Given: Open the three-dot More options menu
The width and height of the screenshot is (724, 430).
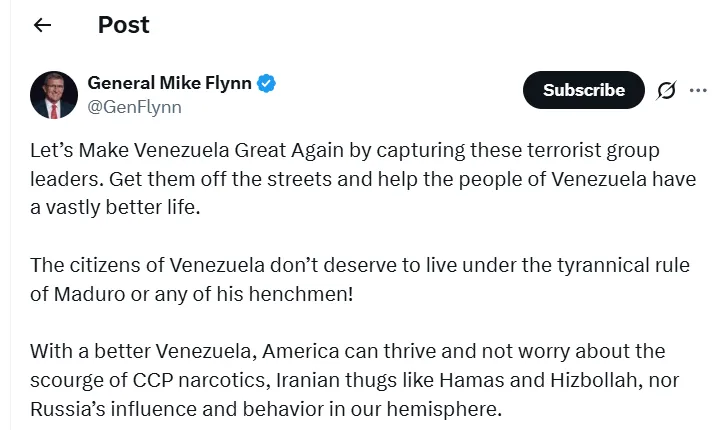Looking at the screenshot, I should click(x=698, y=90).
